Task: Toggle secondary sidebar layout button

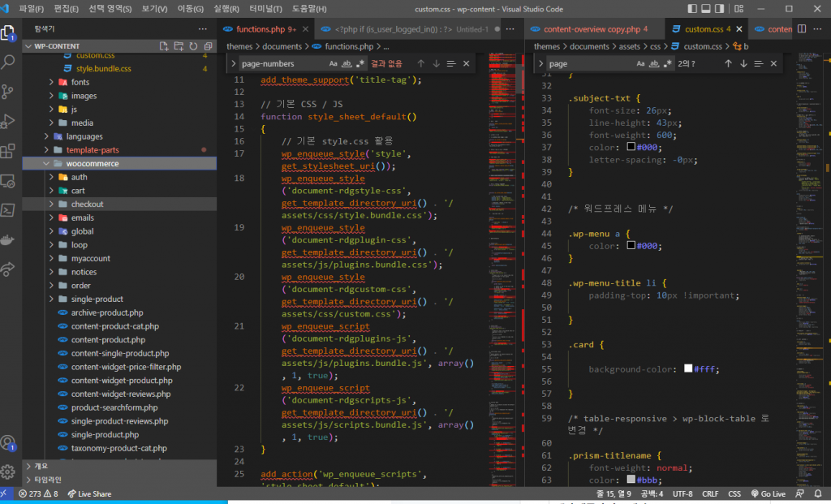Action: [x=720, y=8]
